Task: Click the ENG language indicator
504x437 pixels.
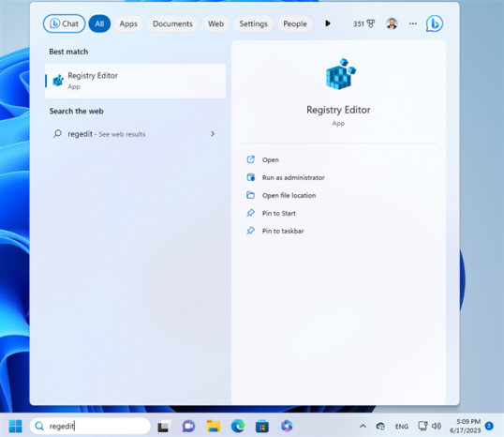Action: click(x=402, y=427)
